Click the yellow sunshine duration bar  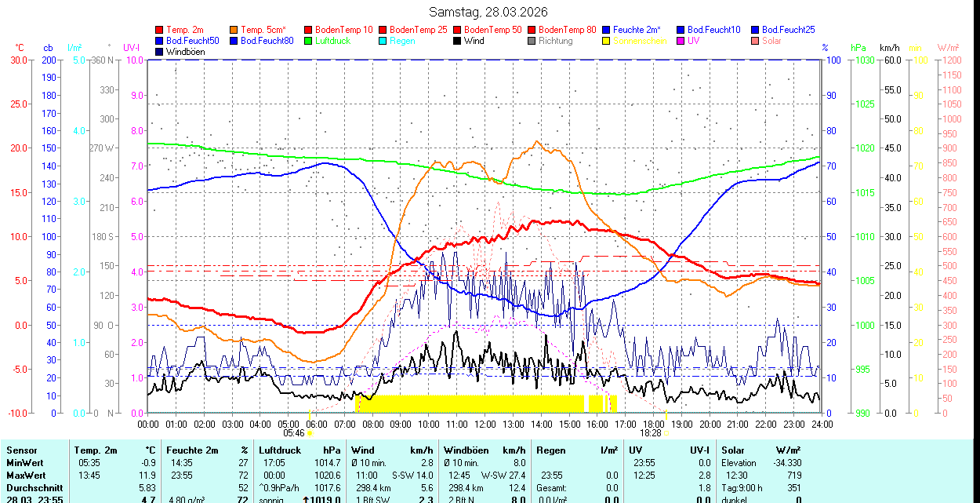pos(470,403)
